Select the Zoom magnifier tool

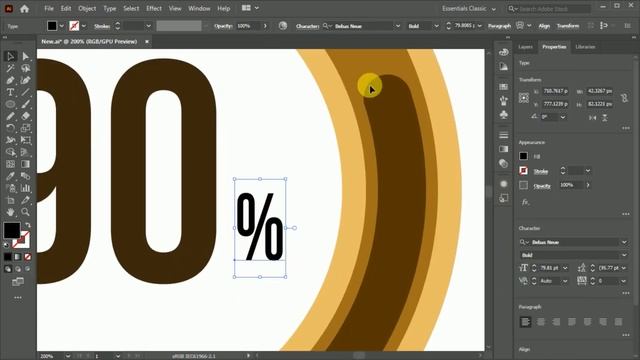(x=25, y=212)
